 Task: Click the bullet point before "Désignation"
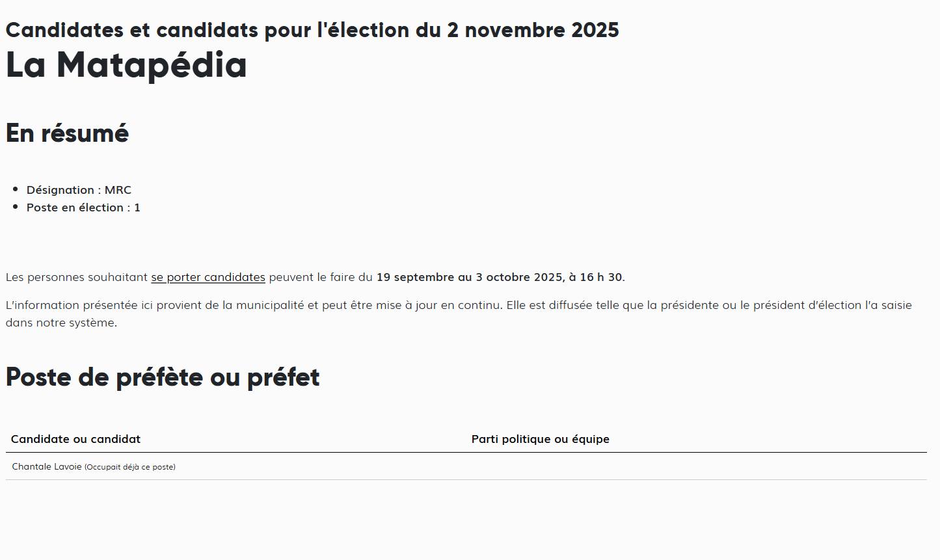point(16,189)
